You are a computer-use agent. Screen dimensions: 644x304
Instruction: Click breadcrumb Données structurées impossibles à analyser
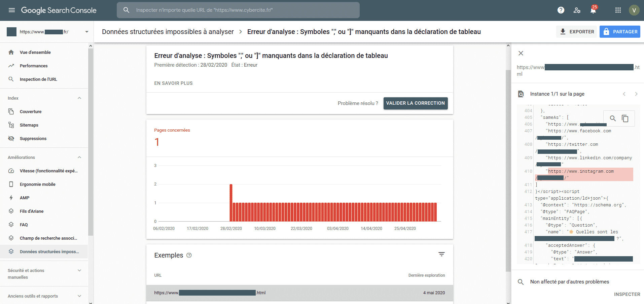tap(168, 32)
